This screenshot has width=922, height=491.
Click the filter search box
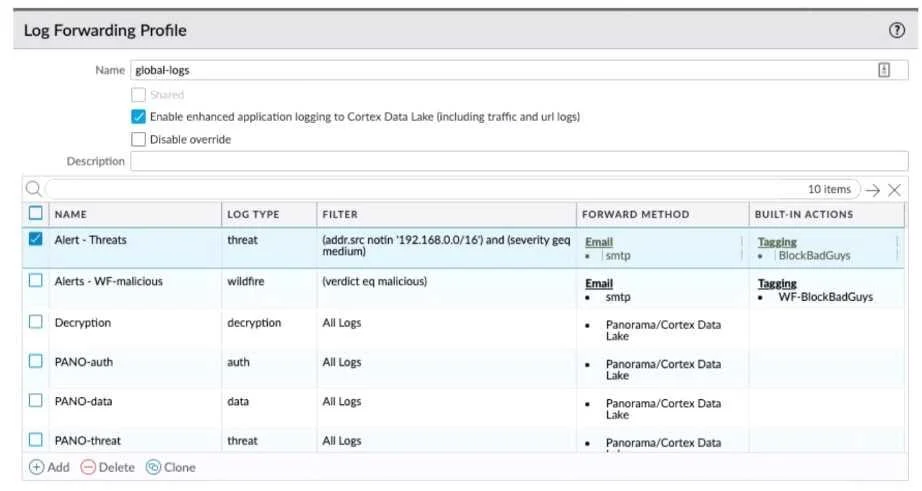[453, 189]
